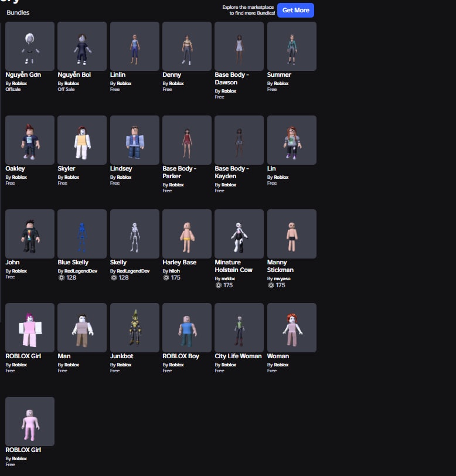Click the Denny bundle title
The width and height of the screenshot is (456, 476).
172,74
